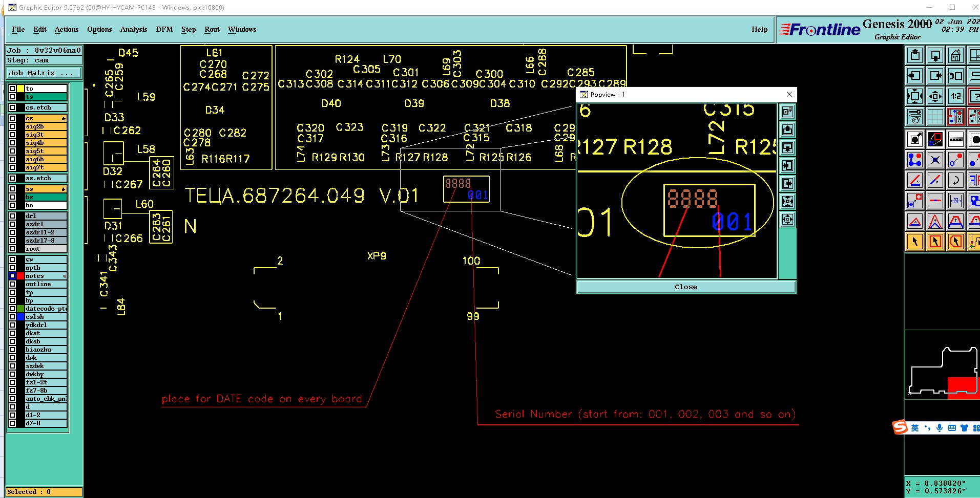Toggle checkbox for layer 'to'
Image resolution: width=980 pixels, height=498 pixels.
click(12, 89)
